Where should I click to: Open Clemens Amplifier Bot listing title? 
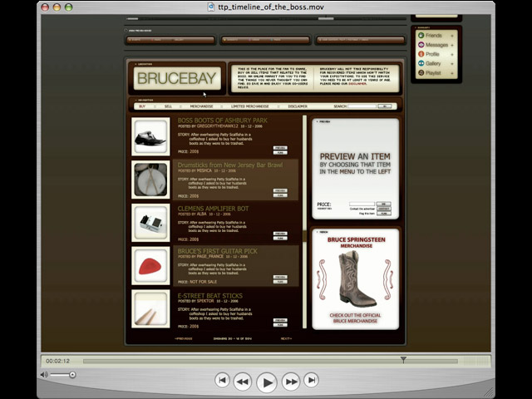(213, 209)
